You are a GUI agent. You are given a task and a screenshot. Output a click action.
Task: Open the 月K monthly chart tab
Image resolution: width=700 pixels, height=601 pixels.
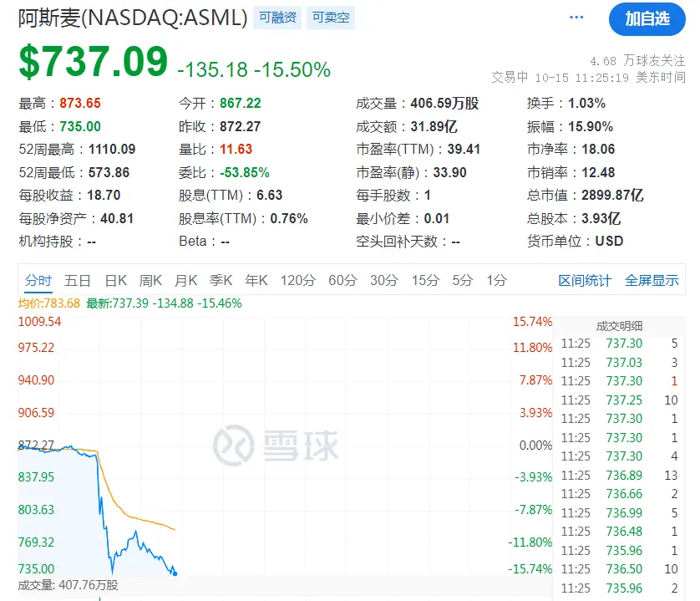[x=185, y=280]
